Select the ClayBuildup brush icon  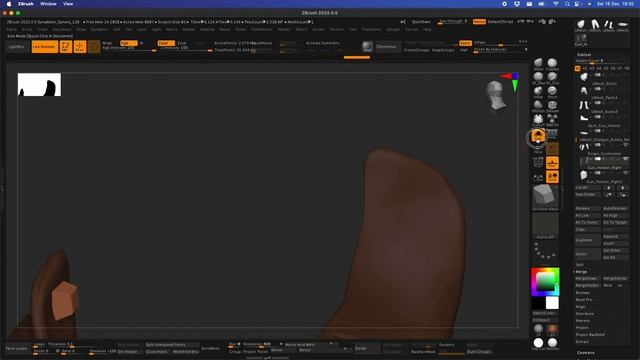[x=552, y=63]
